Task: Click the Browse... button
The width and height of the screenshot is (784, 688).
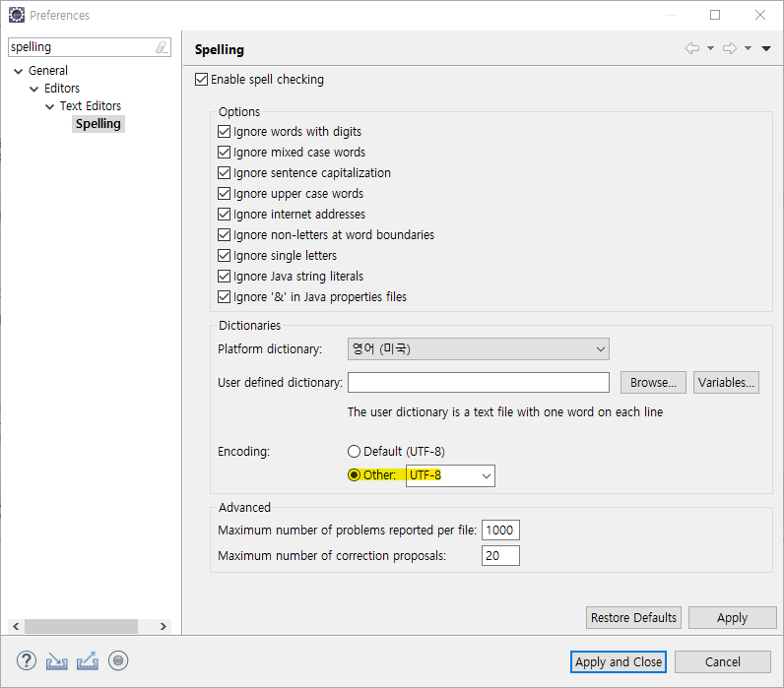Action: (653, 382)
